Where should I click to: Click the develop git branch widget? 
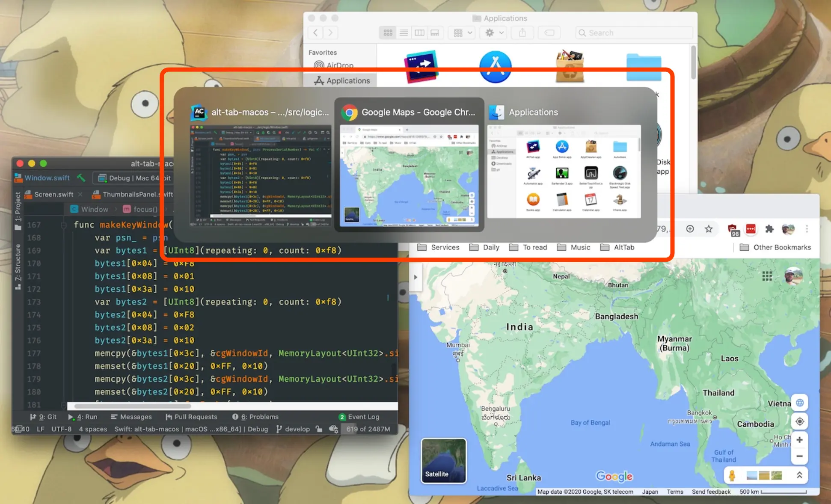point(293,429)
